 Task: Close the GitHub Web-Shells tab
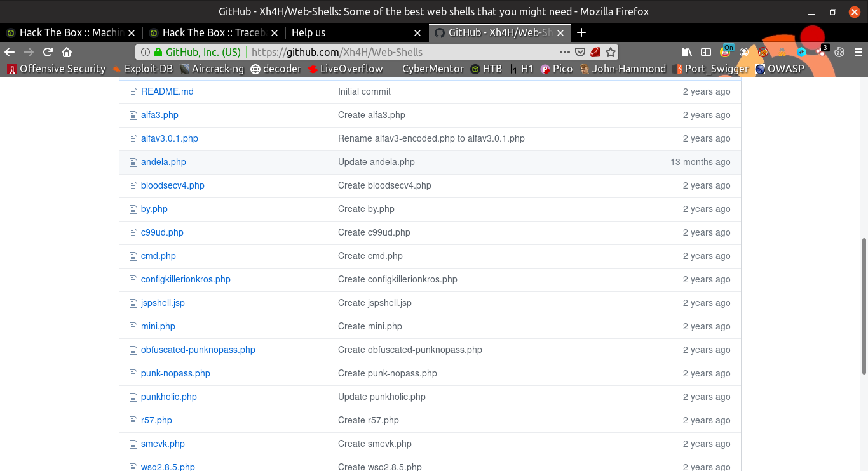click(x=561, y=32)
